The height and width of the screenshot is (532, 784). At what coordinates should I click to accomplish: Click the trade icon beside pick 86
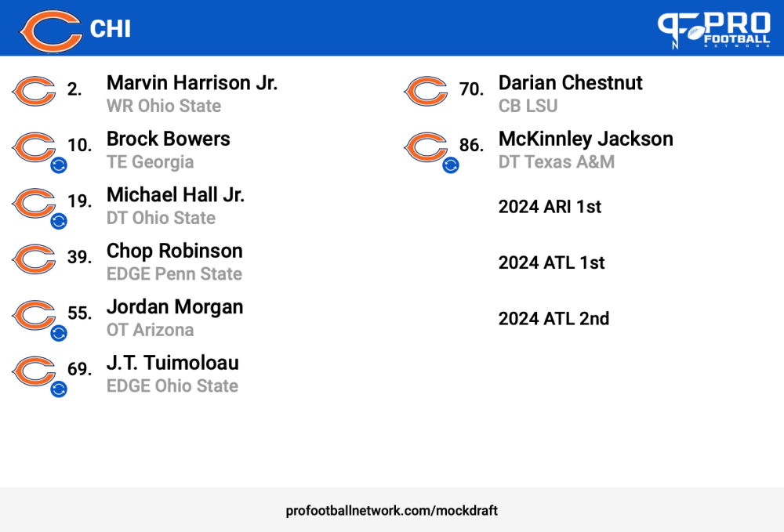coord(451,165)
